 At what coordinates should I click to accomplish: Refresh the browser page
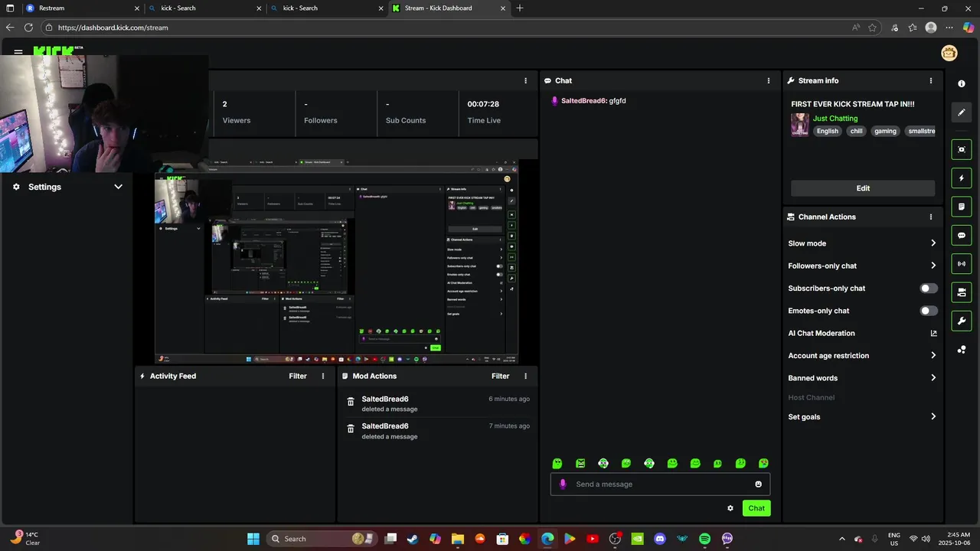(28, 28)
